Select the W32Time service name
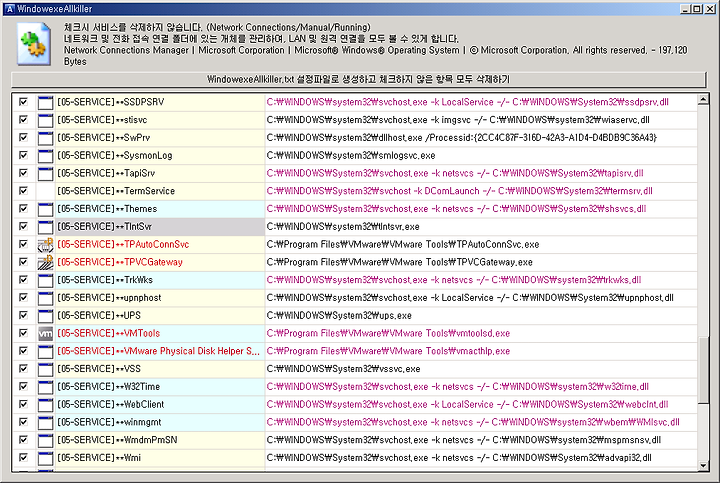Screen dimensions: 720x483 [108, 387]
